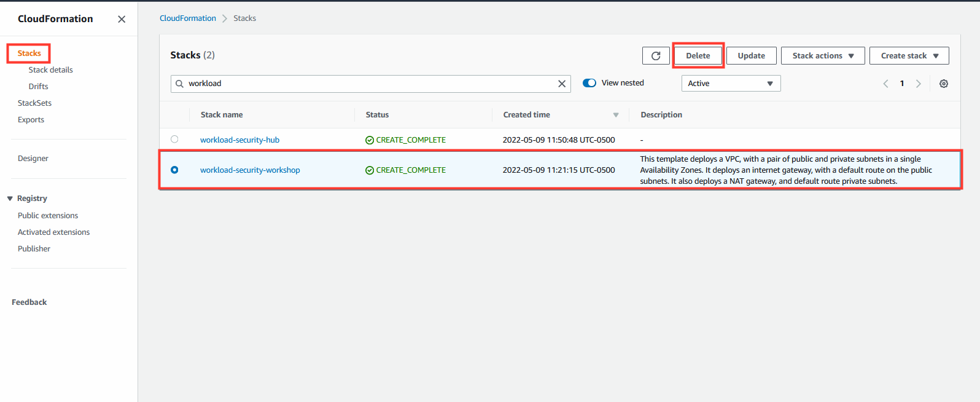This screenshot has width=980, height=402.
Task: Open Publisher in the sidebar
Action: (34, 248)
